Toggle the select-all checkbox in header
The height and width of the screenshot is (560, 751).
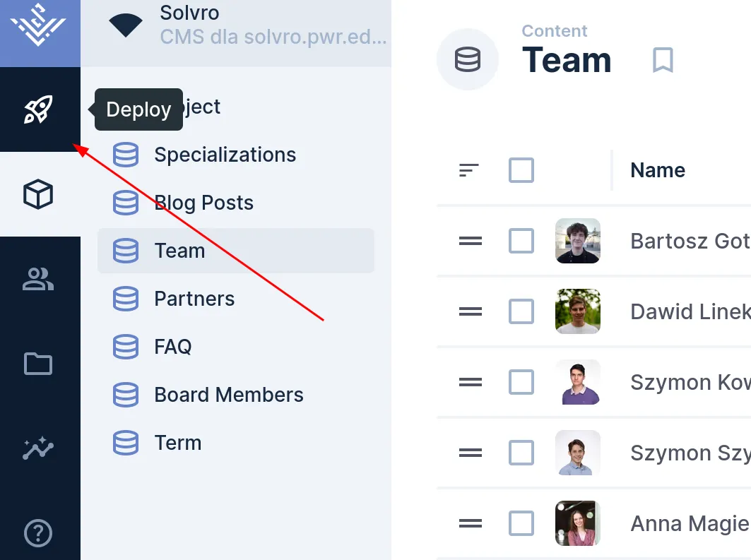(521, 170)
